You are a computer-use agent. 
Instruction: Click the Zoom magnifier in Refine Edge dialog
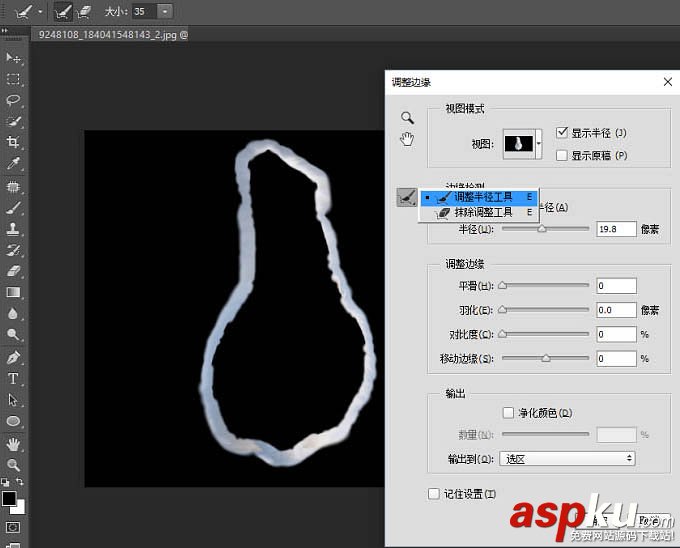pyautogui.click(x=407, y=117)
